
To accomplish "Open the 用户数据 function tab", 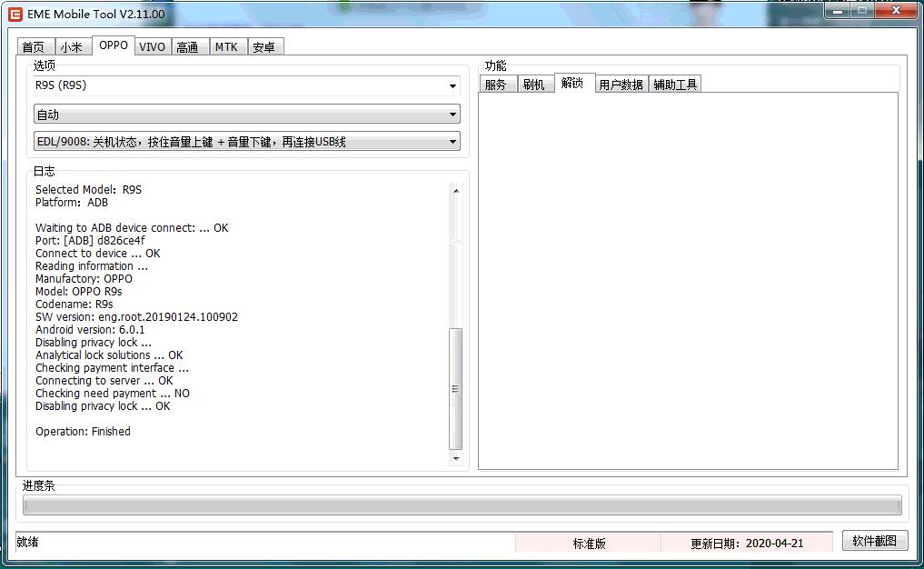I will point(621,85).
